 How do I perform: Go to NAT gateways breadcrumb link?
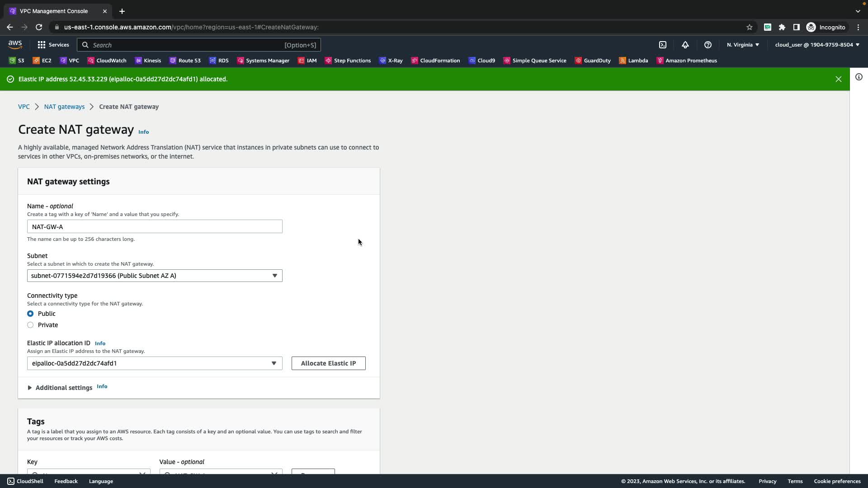pos(64,107)
